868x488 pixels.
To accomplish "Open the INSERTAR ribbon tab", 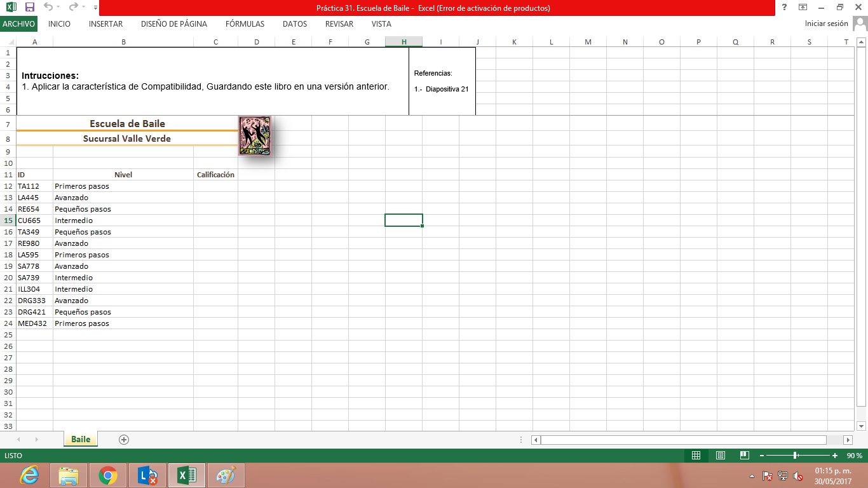I will click(106, 24).
